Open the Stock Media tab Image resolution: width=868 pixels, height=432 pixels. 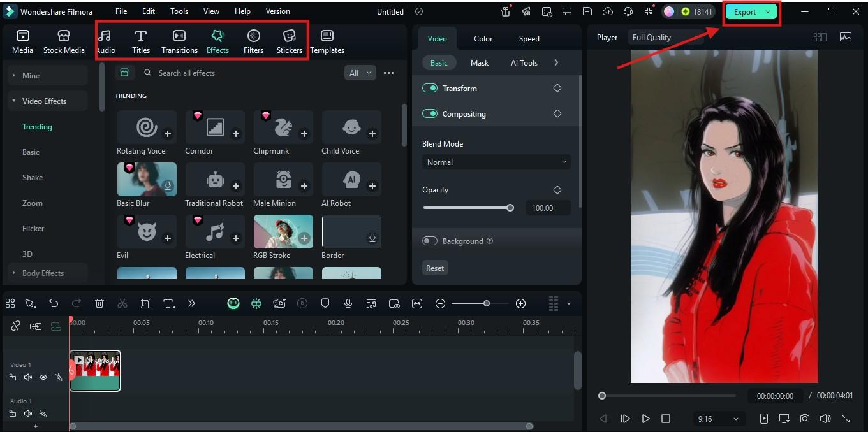[64, 42]
